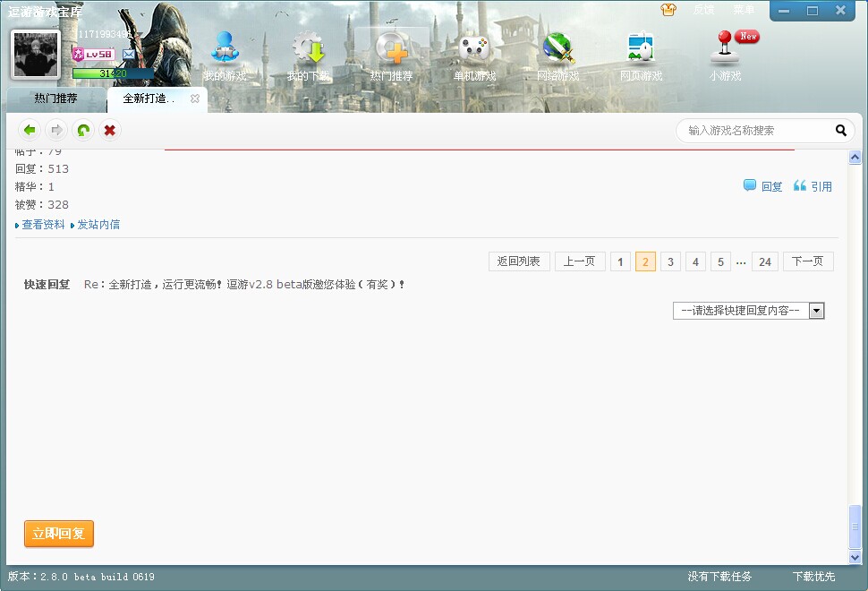
Task: Jump to page 5
Action: point(720,261)
